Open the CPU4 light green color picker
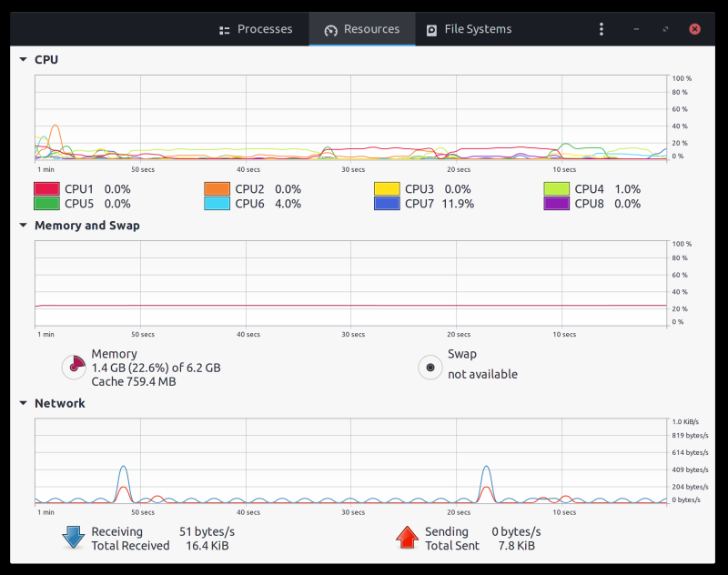Viewport: 728px width, 575px height. 556,189
